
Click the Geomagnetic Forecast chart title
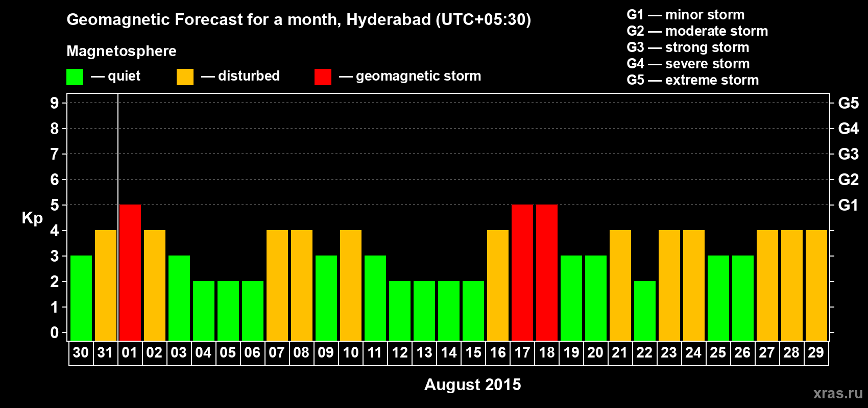tap(299, 20)
